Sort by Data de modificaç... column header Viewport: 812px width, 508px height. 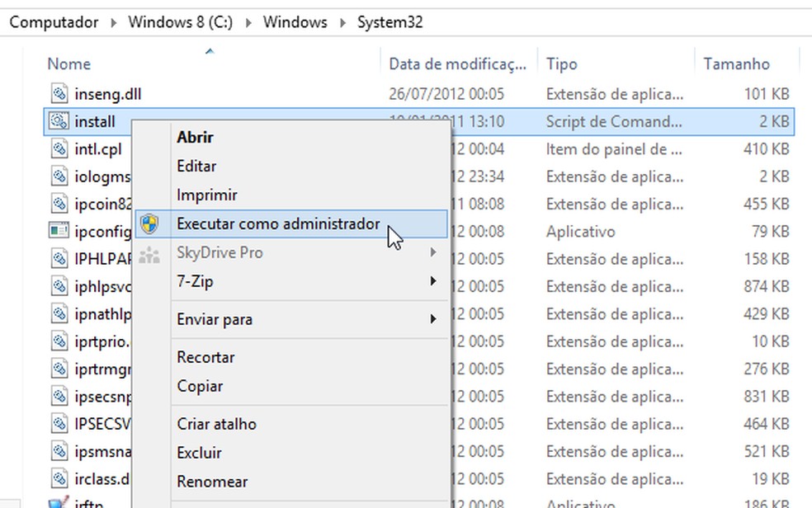tap(458, 63)
